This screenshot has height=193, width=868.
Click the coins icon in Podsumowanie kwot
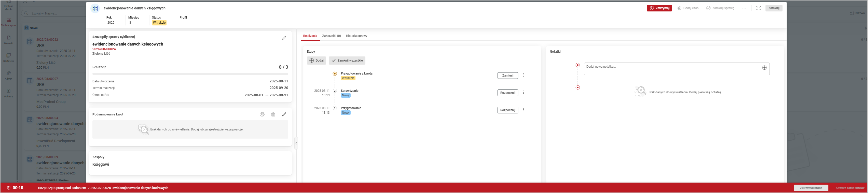(x=262, y=115)
